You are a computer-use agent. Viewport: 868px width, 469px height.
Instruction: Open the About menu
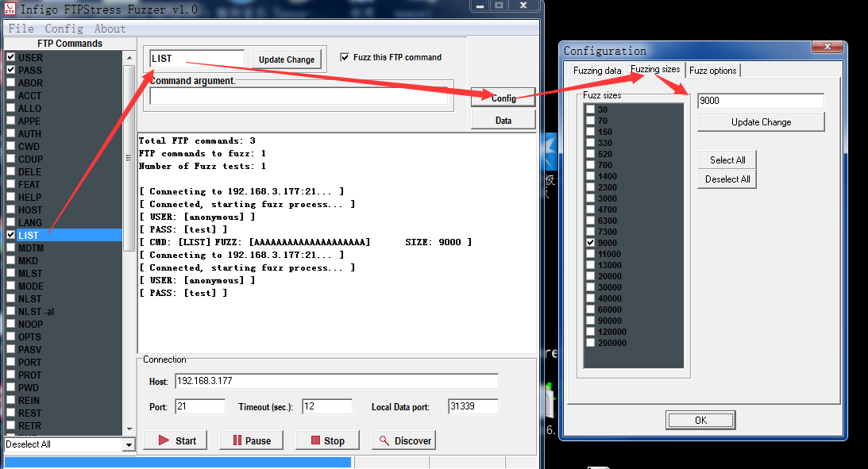(x=110, y=29)
